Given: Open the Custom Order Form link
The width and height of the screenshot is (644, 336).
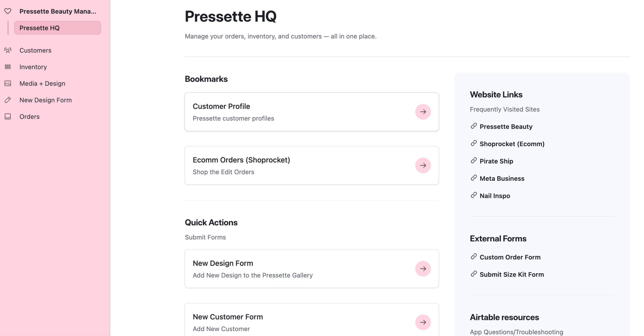Looking at the screenshot, I should (510, 257).
